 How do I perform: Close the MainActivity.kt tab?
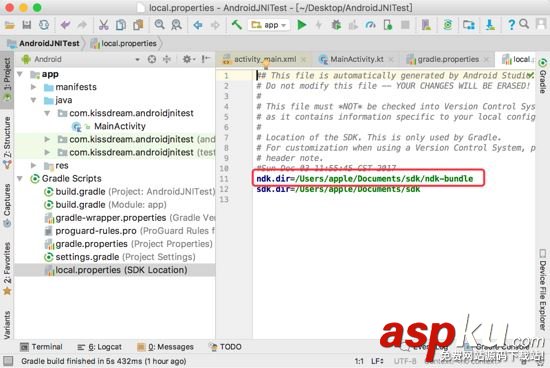point(391,60)
